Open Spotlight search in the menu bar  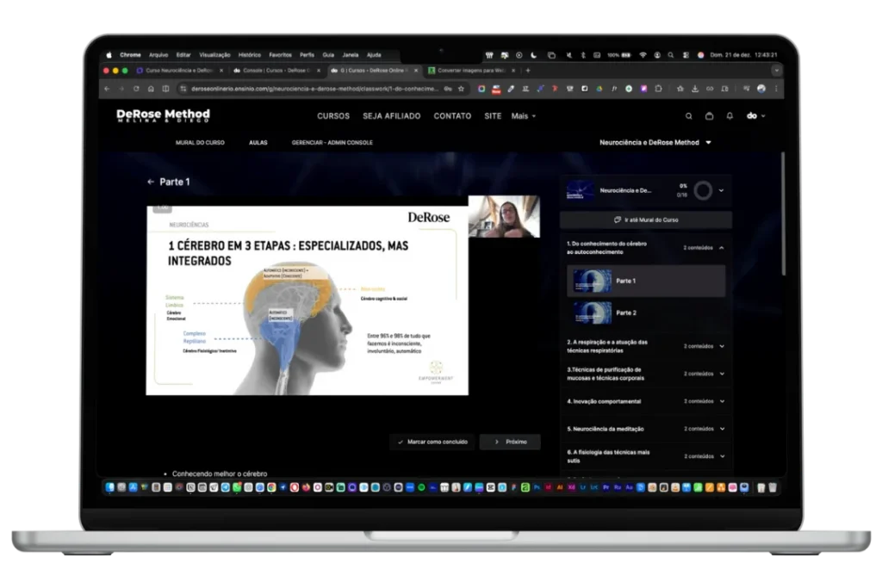670,55
